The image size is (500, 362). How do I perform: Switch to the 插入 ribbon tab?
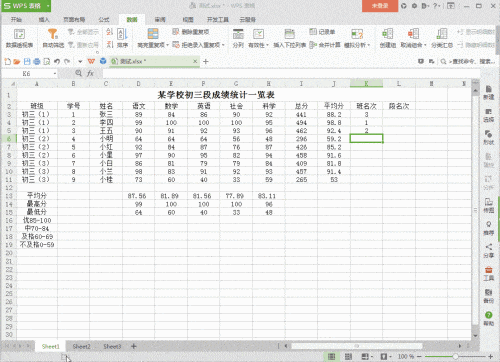tap(44, 20)
